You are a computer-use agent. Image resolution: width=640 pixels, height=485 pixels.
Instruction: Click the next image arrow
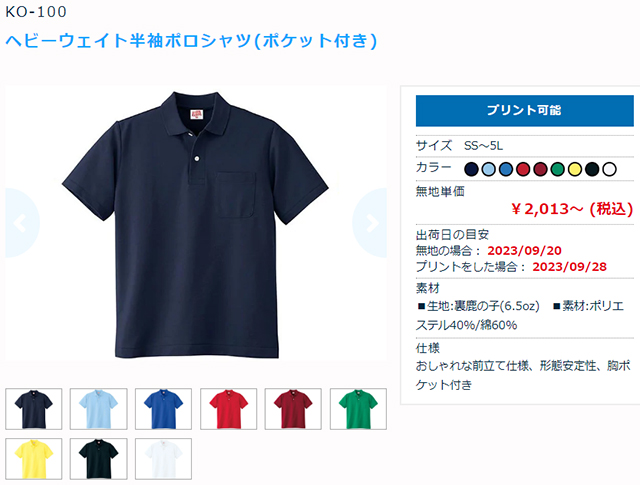[x=370, y=223]
